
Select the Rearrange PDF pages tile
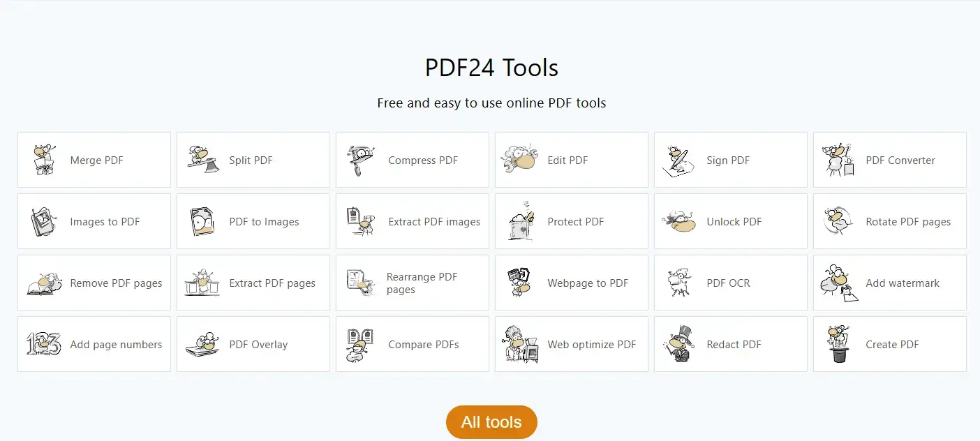412,283
